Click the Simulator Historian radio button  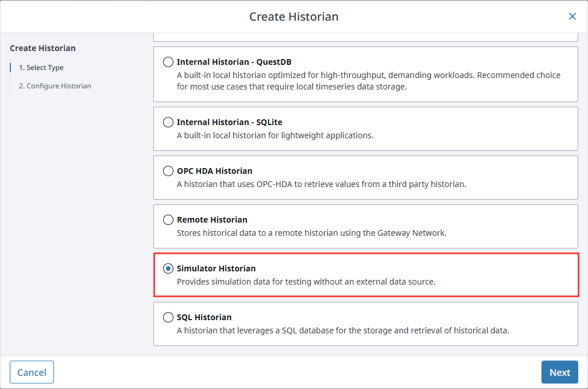(x=168, y=268)
